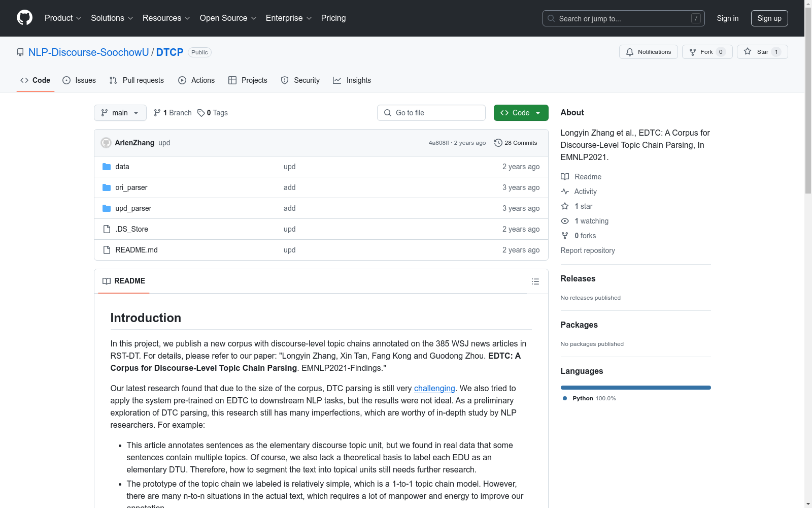The image size is (812, 508).
Task: Expand the Enterprise menu
Action: tap(289, 18)
